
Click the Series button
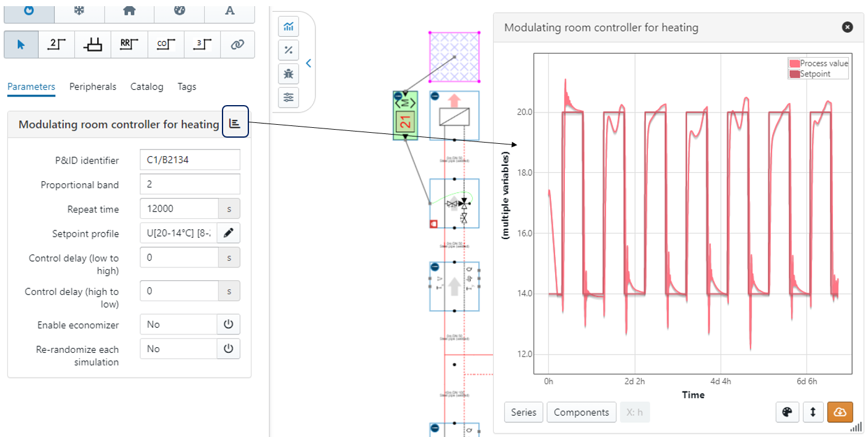point(524,412)
